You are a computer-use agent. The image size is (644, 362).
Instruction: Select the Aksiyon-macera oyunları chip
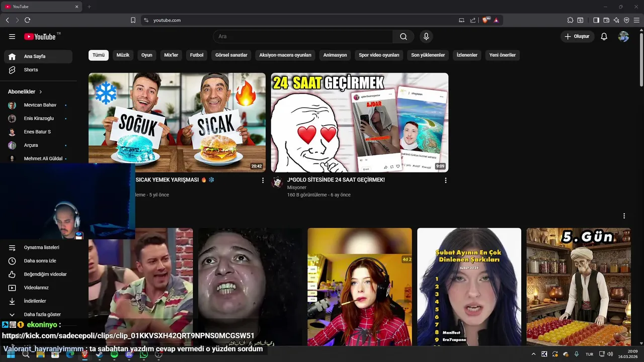285,55
